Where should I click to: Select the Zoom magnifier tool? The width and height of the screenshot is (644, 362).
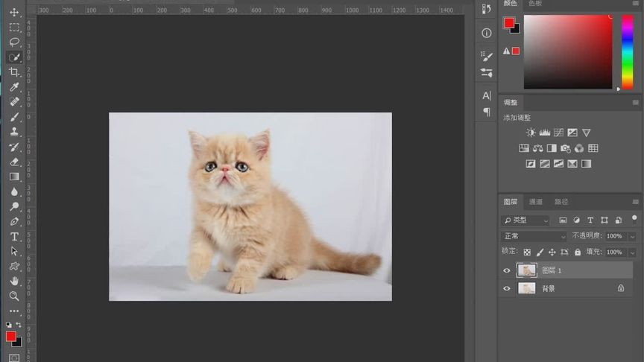pos(14,296)
